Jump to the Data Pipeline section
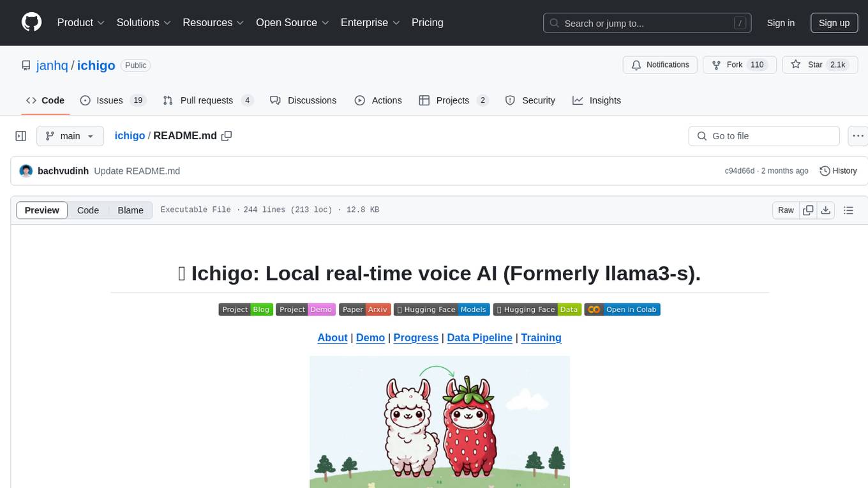The width and height of the screenshot is (868, 488). coord(480,338)
